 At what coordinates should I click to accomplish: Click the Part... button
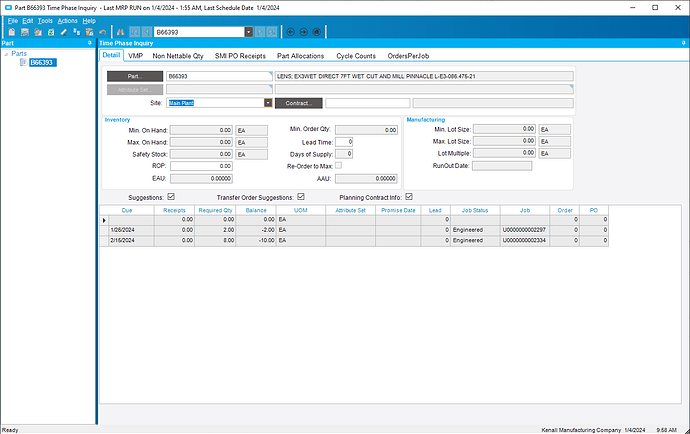tap(134, 75)
